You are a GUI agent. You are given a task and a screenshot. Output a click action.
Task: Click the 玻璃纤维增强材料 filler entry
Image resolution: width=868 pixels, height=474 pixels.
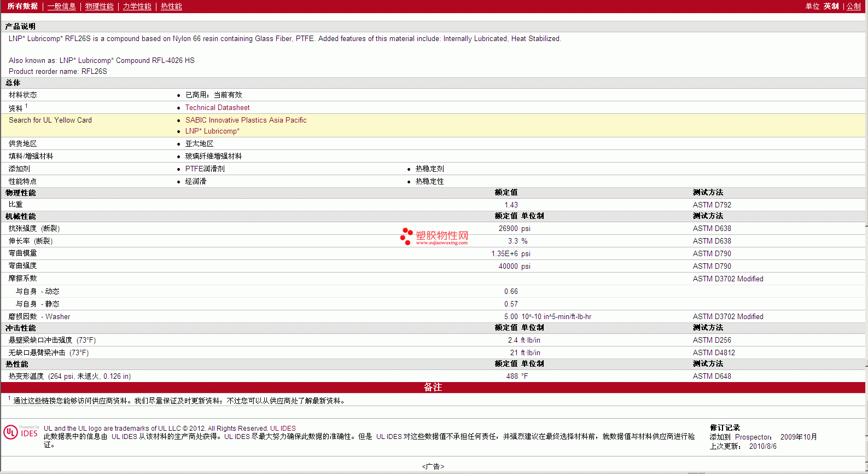(213, 157)
